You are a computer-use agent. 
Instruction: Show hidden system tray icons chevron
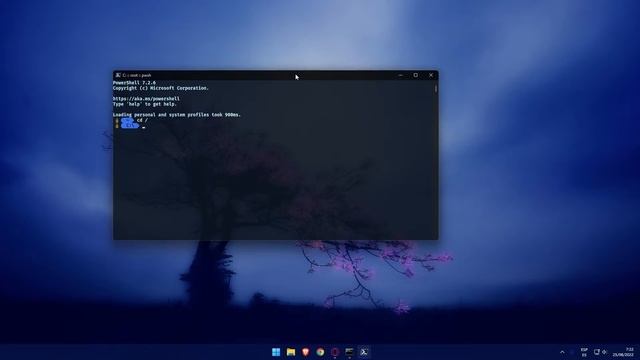[x=562, y=352]
